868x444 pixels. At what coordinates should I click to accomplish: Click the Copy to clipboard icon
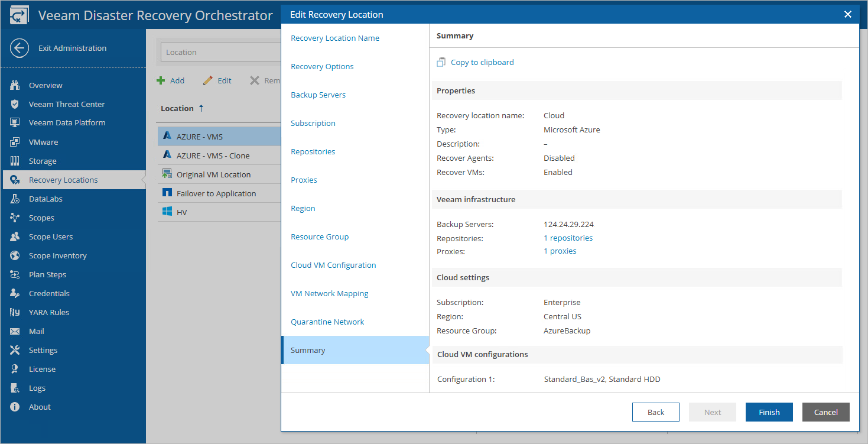[441, 63]
